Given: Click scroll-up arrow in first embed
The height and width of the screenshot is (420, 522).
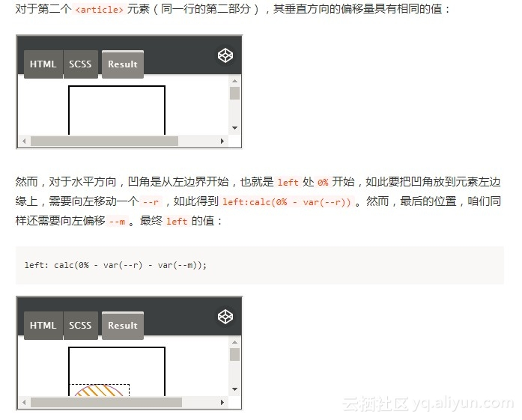Looking at the screenshot, I should click(234, 81).
